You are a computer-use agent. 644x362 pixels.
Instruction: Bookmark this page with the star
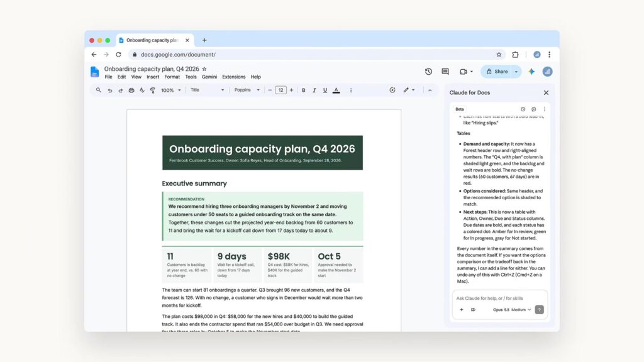point(499,55)
